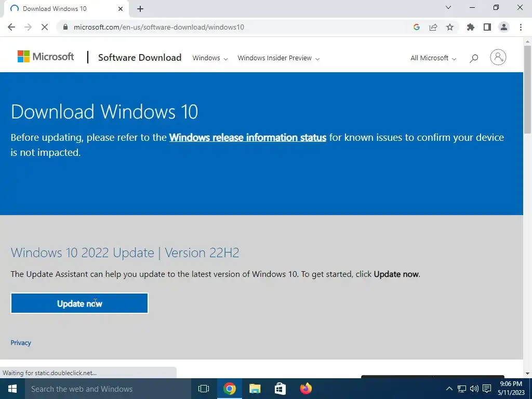Stop loading the page
The height and width of the screenshot is (399, 532).
click(x=45, y=27)
